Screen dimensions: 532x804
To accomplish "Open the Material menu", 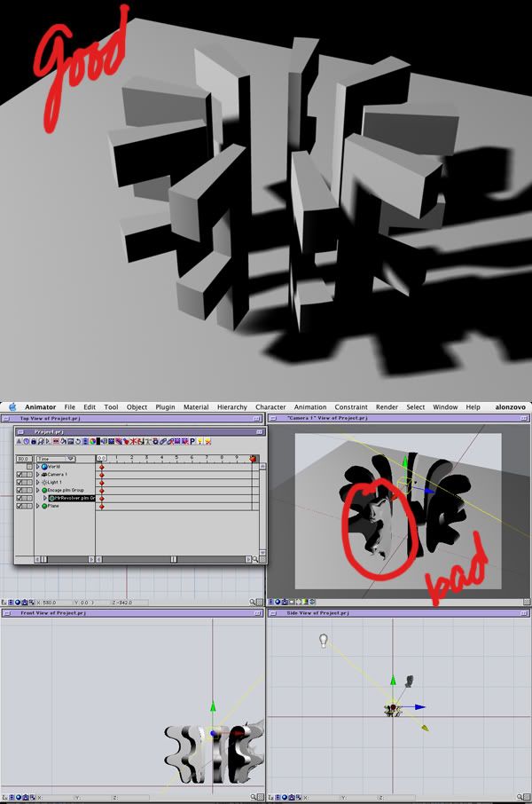I will point(196,407).
